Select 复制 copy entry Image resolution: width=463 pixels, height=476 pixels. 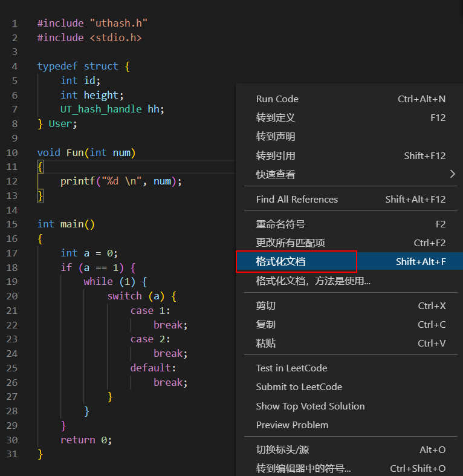(351, 325)
